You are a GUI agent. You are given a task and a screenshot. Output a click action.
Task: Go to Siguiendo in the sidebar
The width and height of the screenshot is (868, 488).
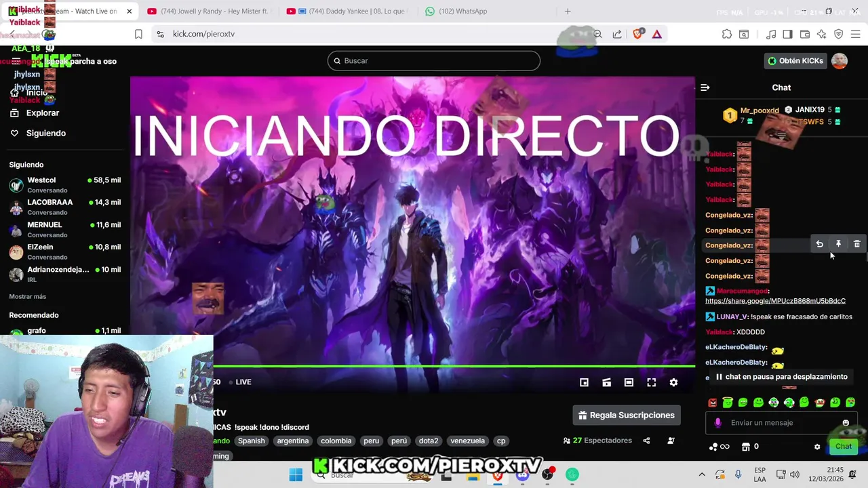click(38, 134)
